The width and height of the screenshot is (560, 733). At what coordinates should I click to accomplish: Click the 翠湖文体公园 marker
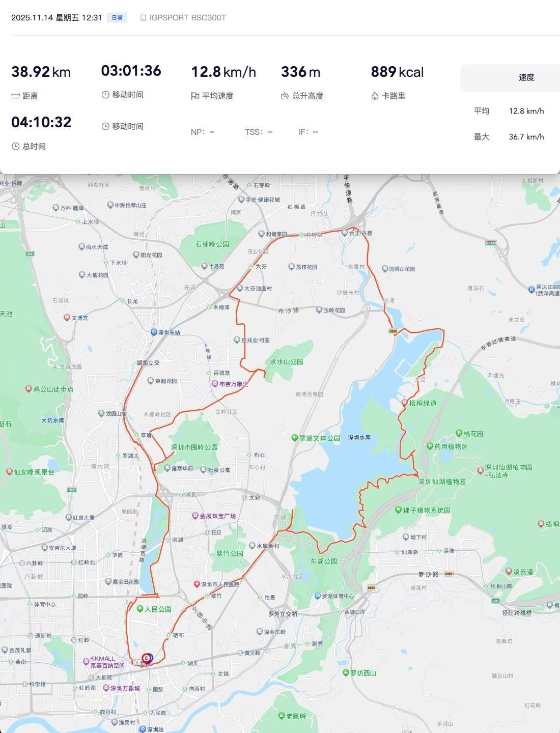coord(295,438)
